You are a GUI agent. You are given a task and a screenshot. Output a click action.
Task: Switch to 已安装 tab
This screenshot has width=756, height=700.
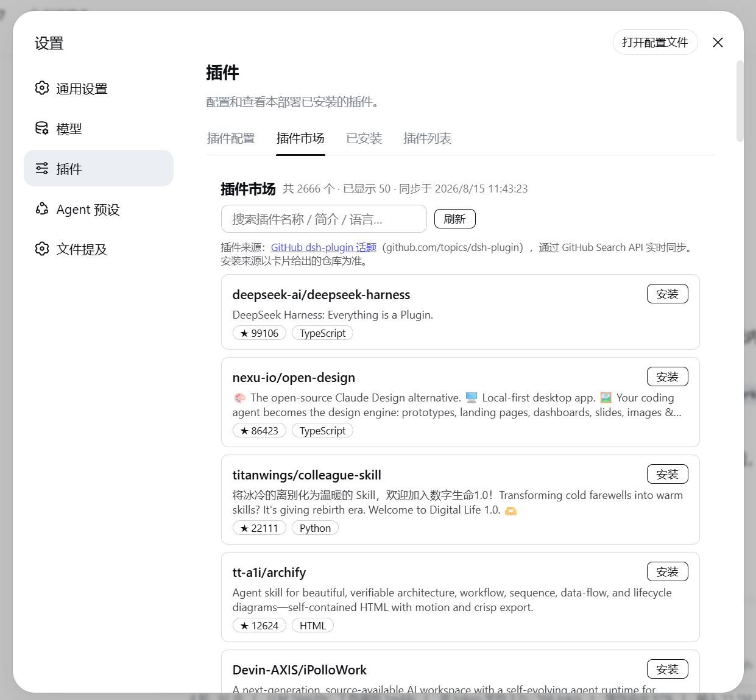364,138
